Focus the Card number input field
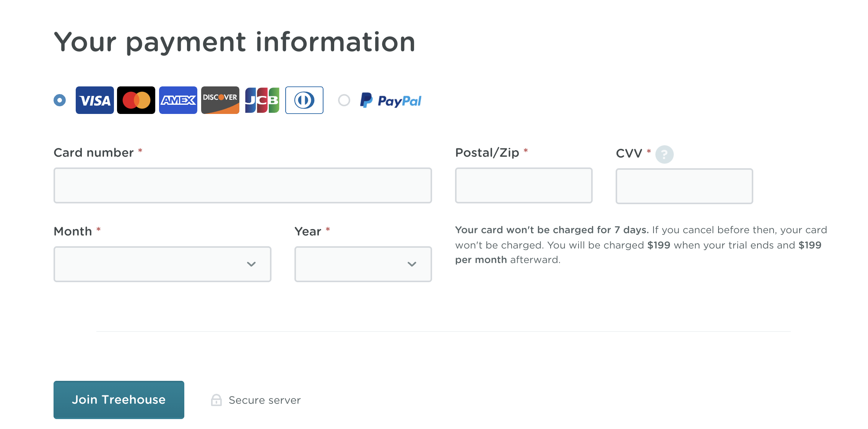 [243, 185]
